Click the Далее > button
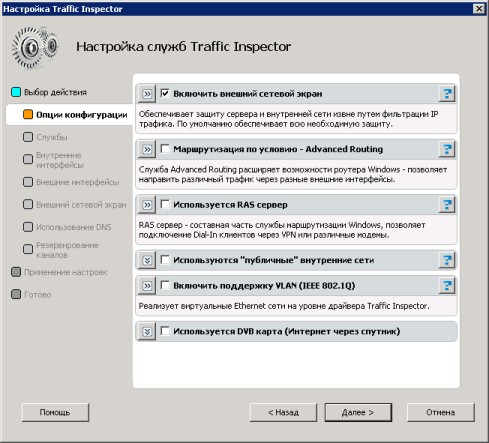 click(x=358, y=412)
